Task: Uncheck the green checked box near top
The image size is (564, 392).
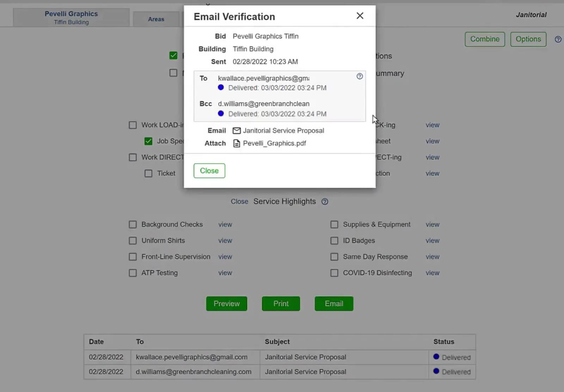Action: pos(173,55)
